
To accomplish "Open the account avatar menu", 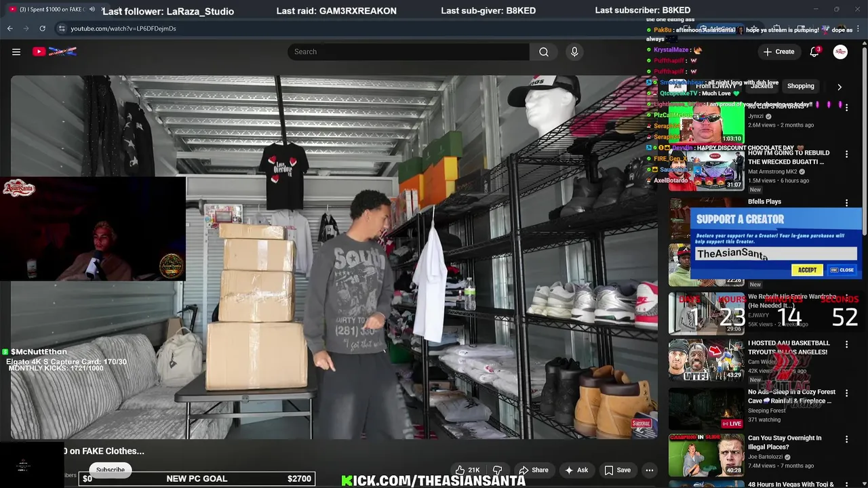I will (x=840, y=52).
